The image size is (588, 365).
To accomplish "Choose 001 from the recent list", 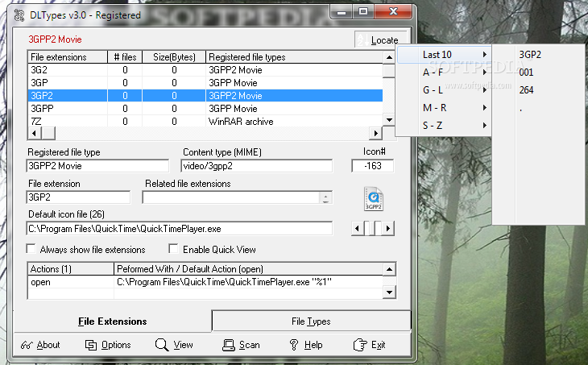I will 538,72.
